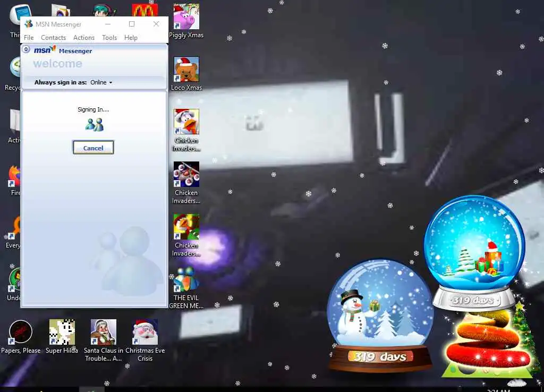Select Chicken Invaders icon with Santa-hat chicken
544x392 pixels.
click(186, 130)
